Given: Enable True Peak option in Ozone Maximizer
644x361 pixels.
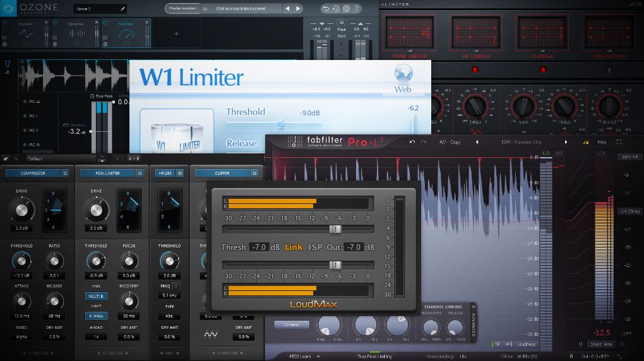Looking at the screenshot, I should (x=92, y=96).
